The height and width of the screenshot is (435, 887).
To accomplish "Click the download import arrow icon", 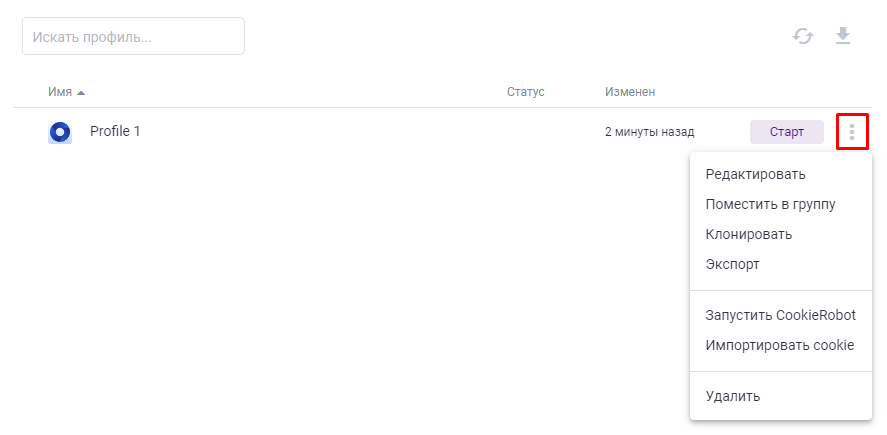I will pyautogui.click(x=843, y=36).
